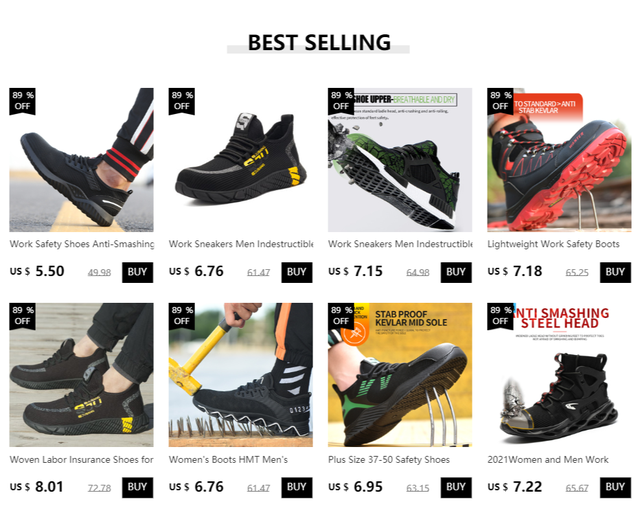The image size is (640, 515).
Task: Buy the Work Safety Shoes Anti-Smashing item
Action: (138, 272)
